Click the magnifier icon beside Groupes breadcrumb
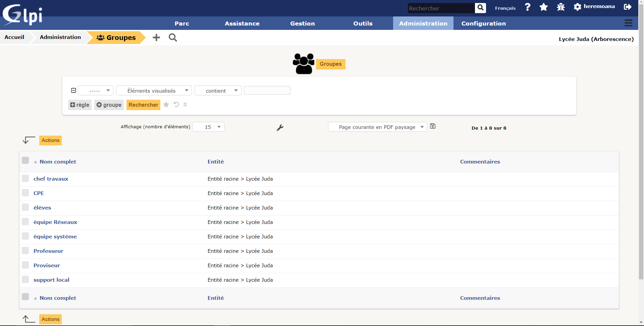 pos(173,38)
